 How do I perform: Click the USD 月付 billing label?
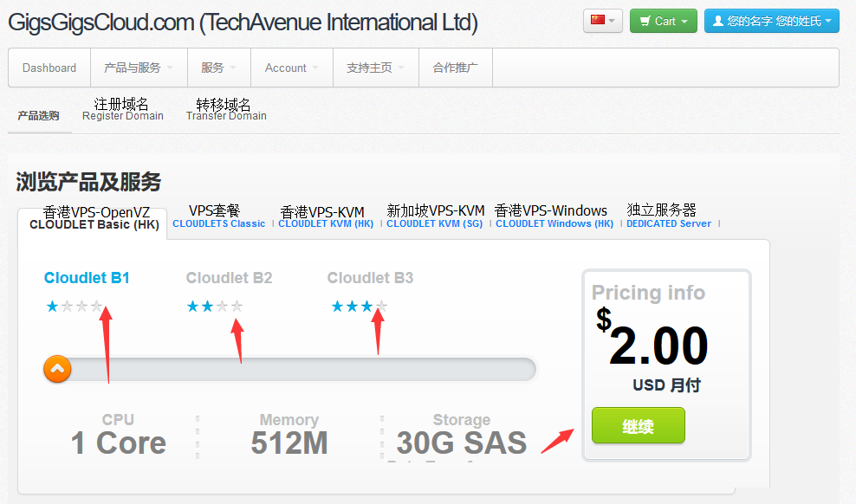[666, 385]
